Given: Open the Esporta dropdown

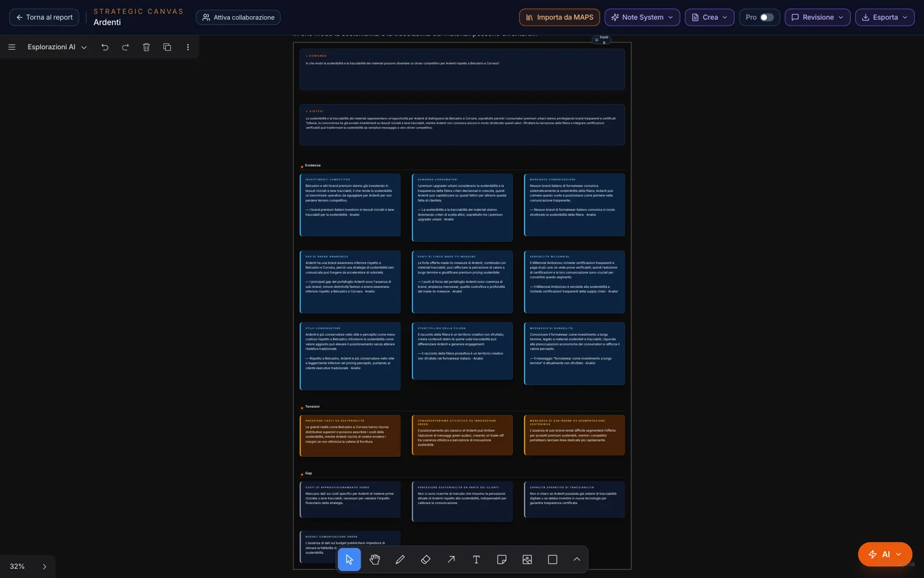Looking at the screenshot, I should tap(885, 17).
